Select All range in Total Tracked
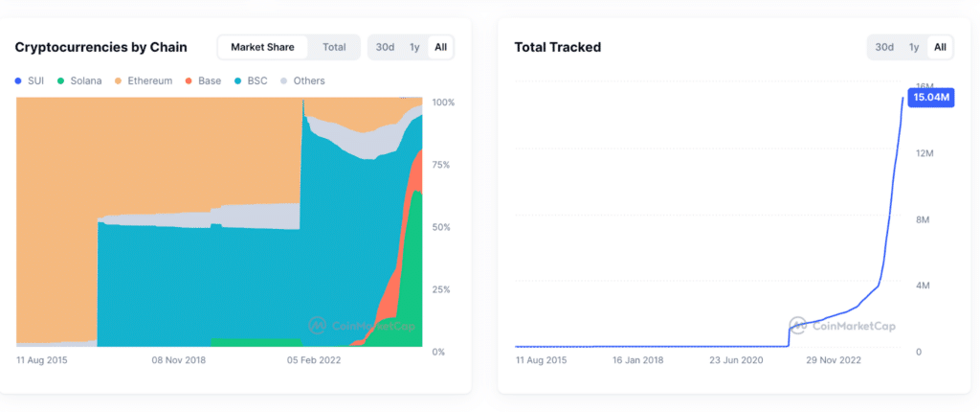980x412 pixels. tap(940, 47)
